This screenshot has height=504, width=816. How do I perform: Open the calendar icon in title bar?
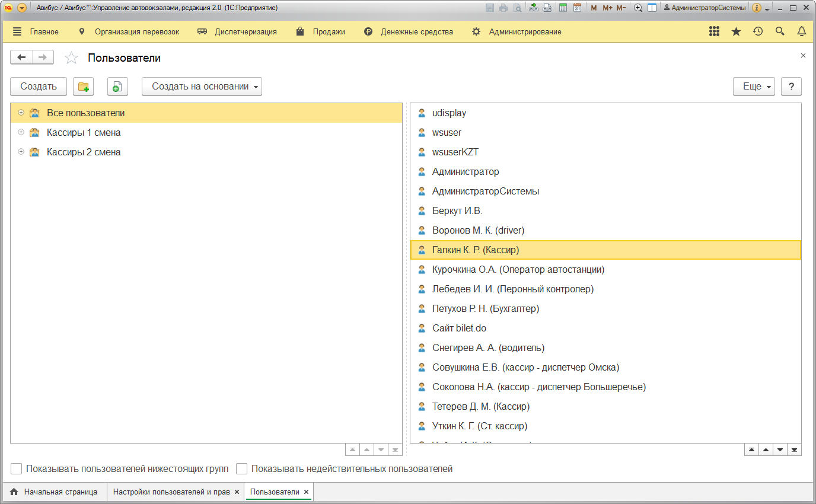point(577,8)
